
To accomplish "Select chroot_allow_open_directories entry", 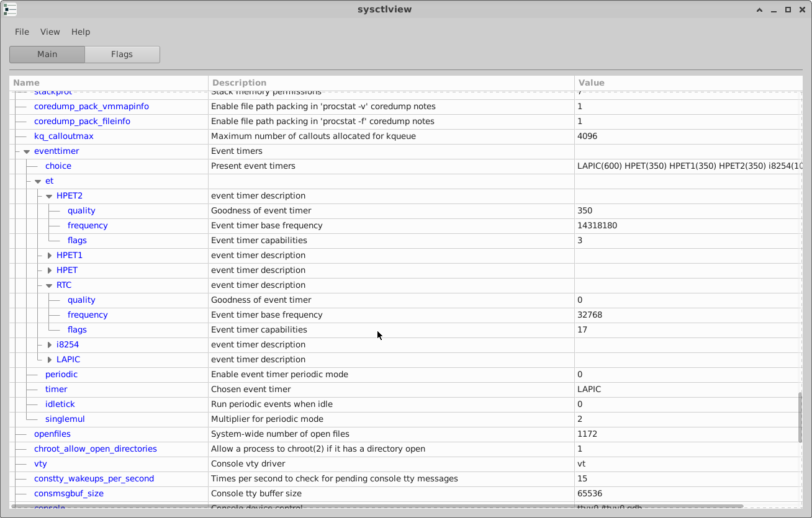I will tap(96, 449).
